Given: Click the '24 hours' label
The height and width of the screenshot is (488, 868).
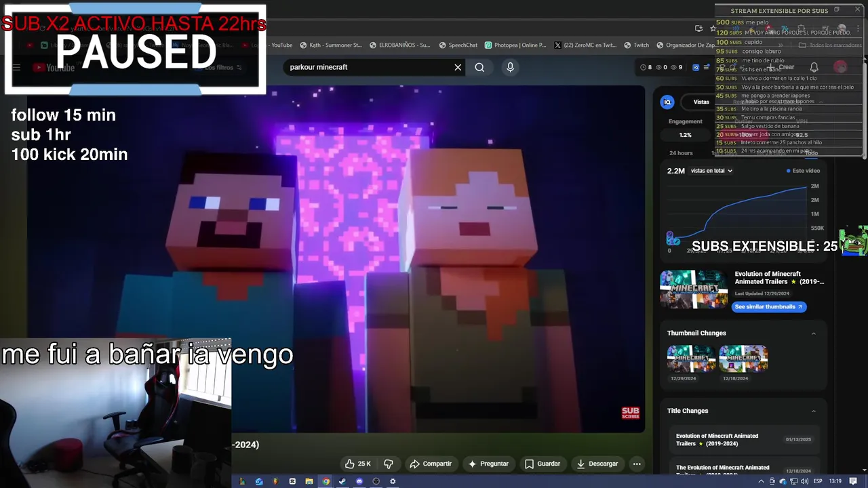Looking at the screenshot, I should [681, 153].
